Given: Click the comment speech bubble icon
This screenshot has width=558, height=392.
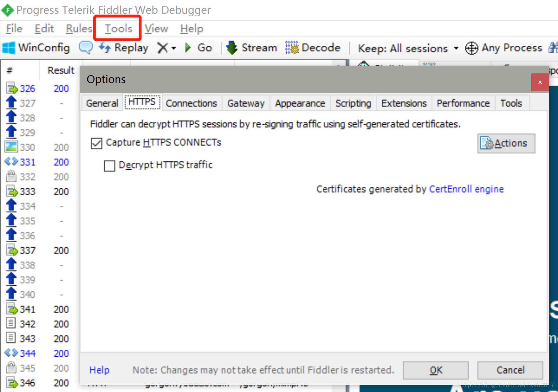Looking at the screenshot, I should [86, 47].
